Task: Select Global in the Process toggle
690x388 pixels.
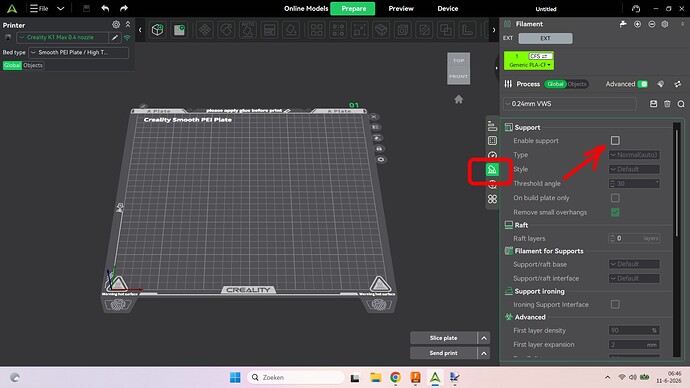Action: pos(555,84)
